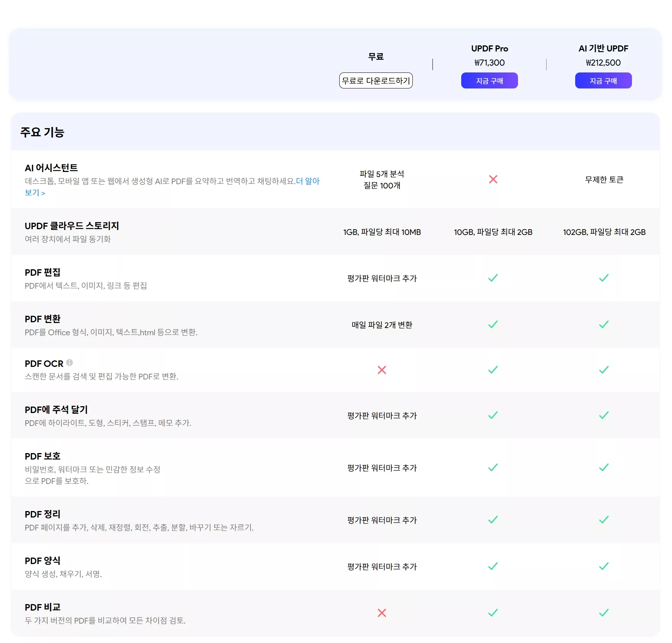Click the PDF OCR feature title

(44, 364)
